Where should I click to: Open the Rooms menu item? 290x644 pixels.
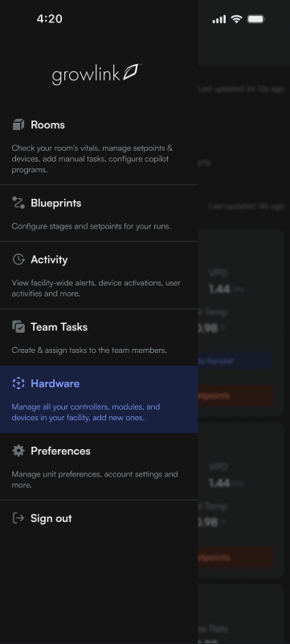(x=99, y=146)
